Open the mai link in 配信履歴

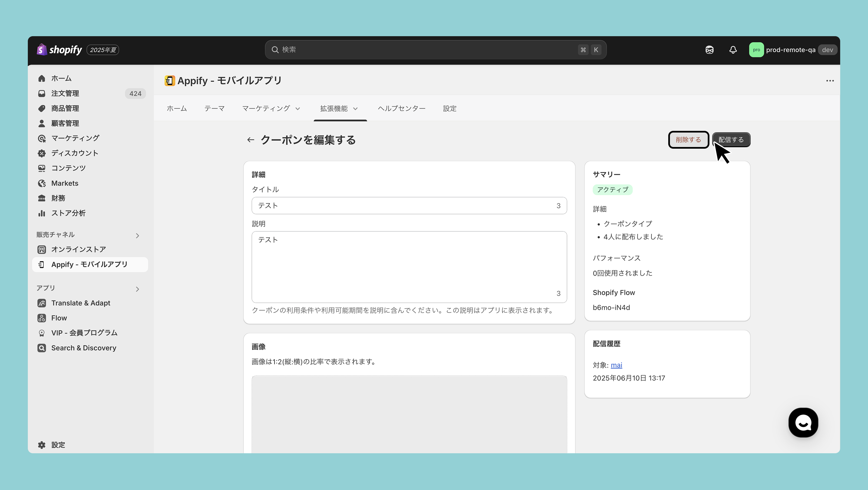(616, 365)
